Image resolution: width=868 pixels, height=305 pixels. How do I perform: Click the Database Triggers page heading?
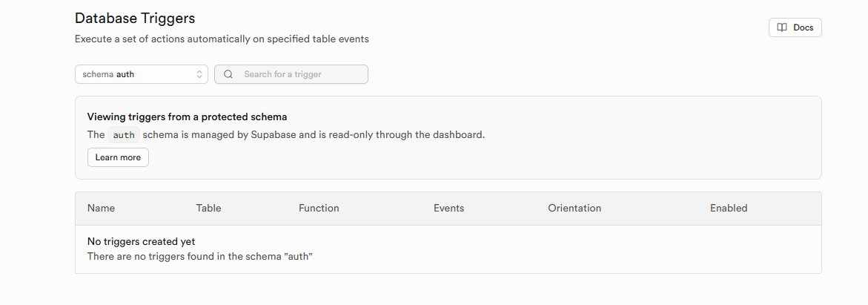click(135, 18)
